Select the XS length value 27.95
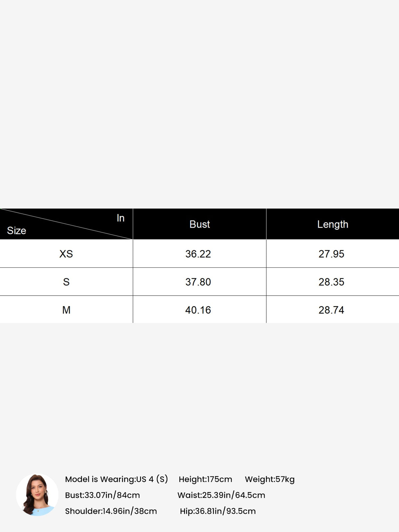 pyautogui.click(x=332, y=254)
